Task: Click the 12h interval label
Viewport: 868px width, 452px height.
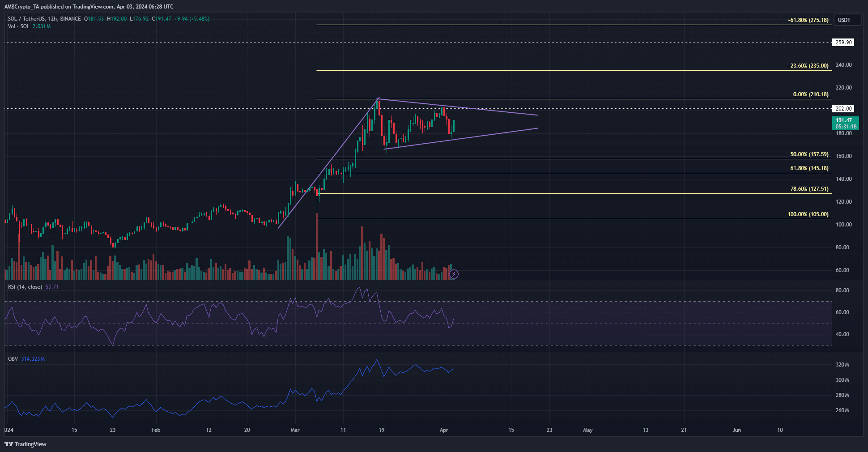Action: (52, 19)
